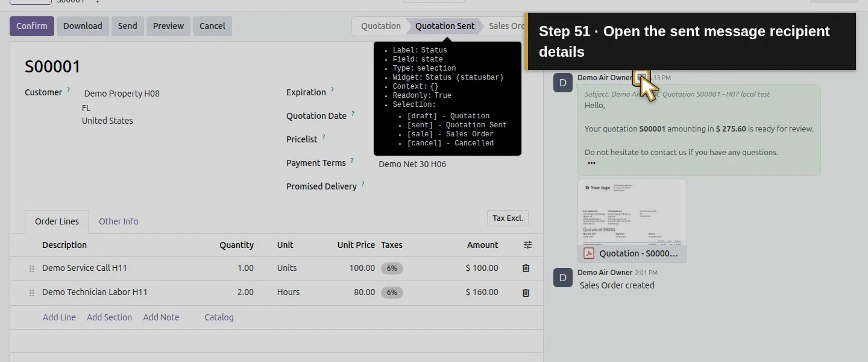
Task: Click the Units unit cell
Action: [x=287, y=268]
